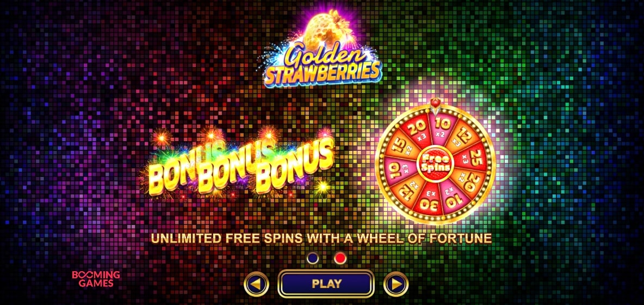Click the 12 x3 orange wheel segment
The width and height of the screenshot is (644, 305).
(462, 137)
